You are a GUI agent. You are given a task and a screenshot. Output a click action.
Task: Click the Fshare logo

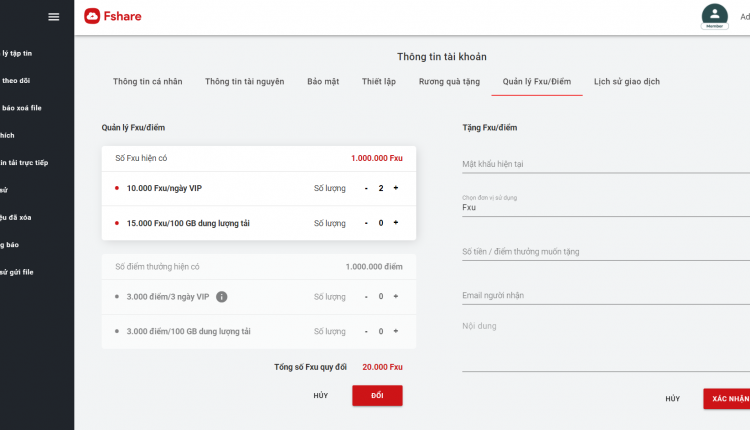[113, 16]
